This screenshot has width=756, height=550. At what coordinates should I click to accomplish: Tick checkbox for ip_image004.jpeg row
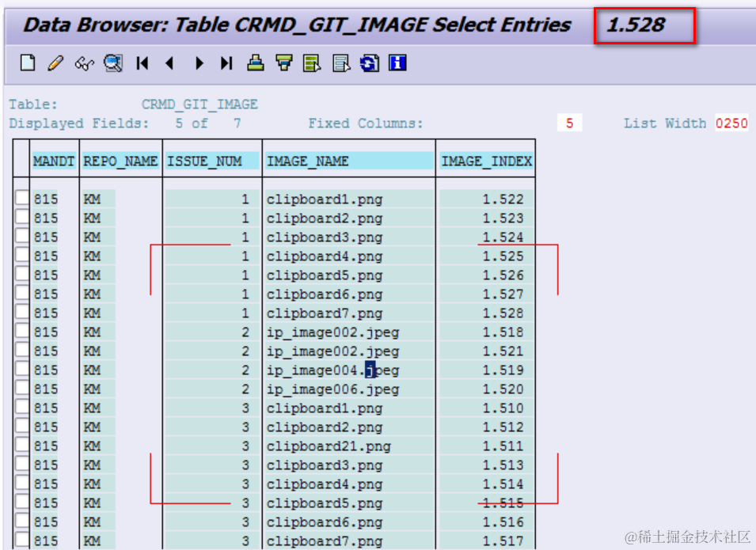(x=21, y=370)
